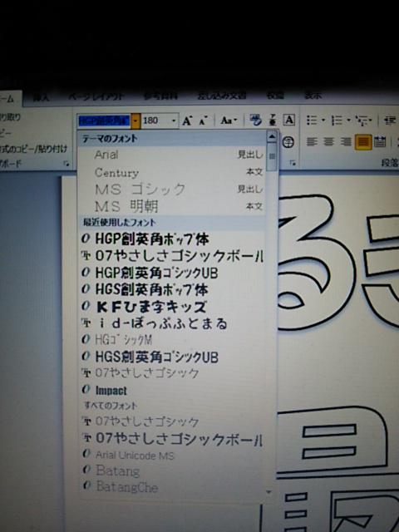Screen dimensions: 399x532
Task: Click the multilevel list icon
Action: pos(362,120)
